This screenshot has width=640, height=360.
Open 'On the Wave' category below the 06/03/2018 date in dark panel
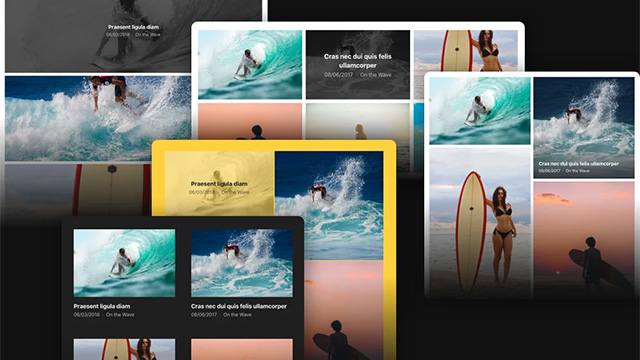click(x=120, y=315)
